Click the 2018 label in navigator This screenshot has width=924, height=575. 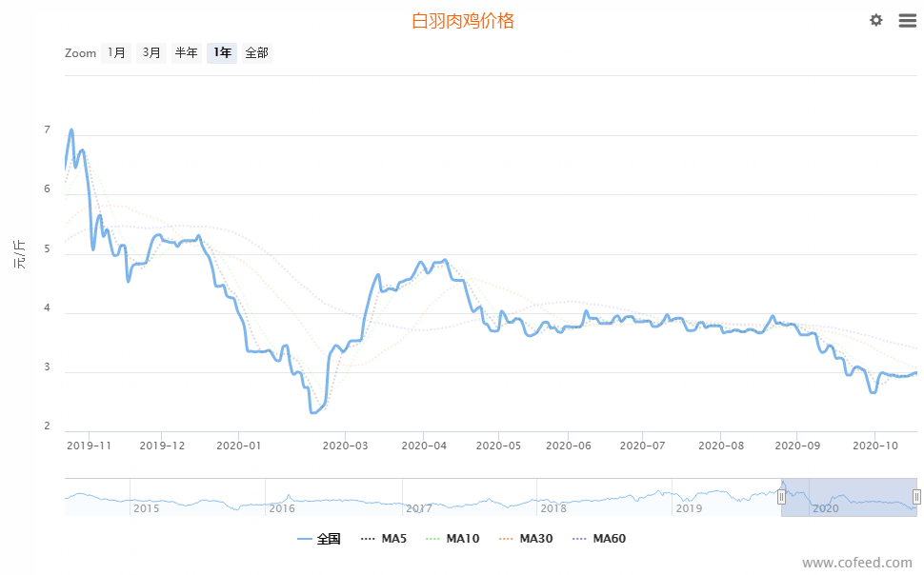pos(554,508)
